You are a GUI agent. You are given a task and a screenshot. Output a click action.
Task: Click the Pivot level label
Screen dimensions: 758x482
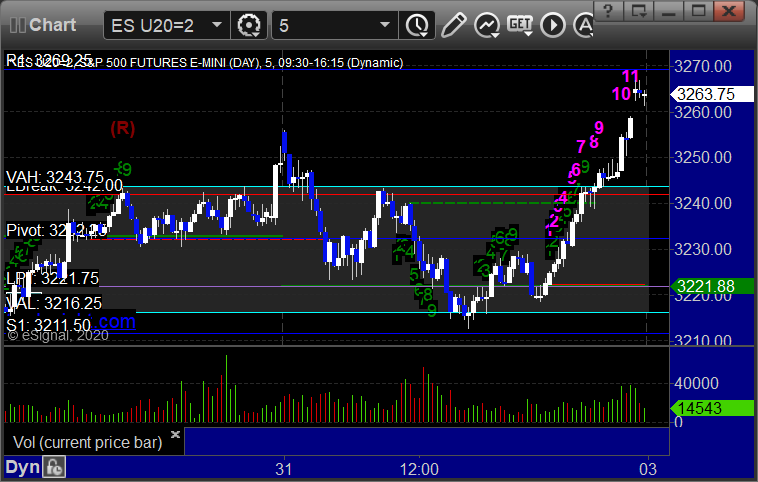[x=57, y=230]
